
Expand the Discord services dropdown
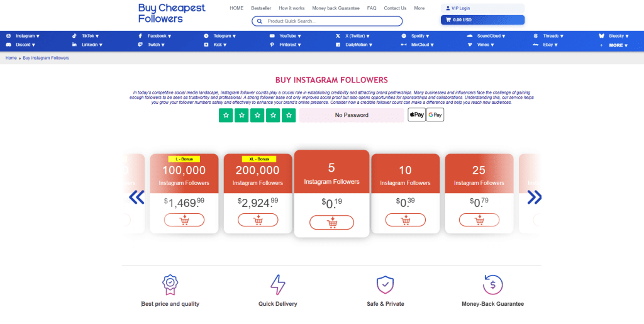tap(25, 45)
